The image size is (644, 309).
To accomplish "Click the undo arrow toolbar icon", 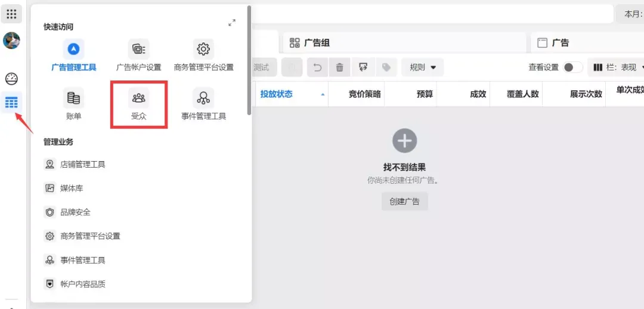I will point(317,67).
